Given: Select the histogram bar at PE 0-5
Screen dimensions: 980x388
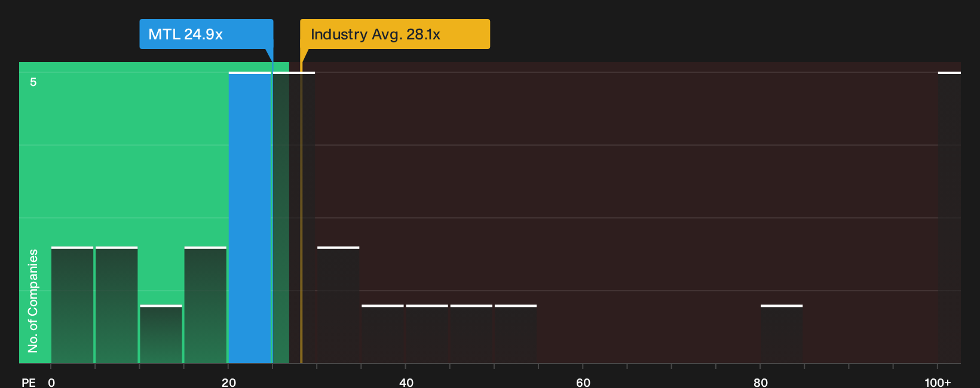Looking at the screenshot, I should click(x=72, y=305).
